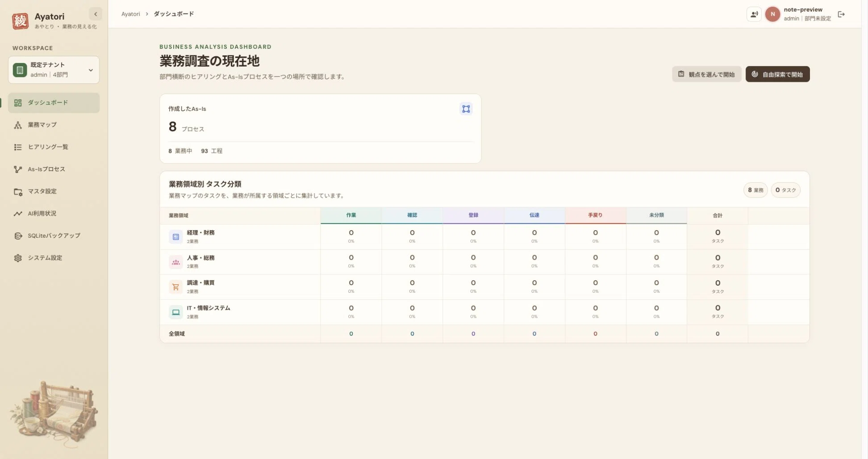Click the green tenant building icon
868x459 pixels.
pos(20,70)
